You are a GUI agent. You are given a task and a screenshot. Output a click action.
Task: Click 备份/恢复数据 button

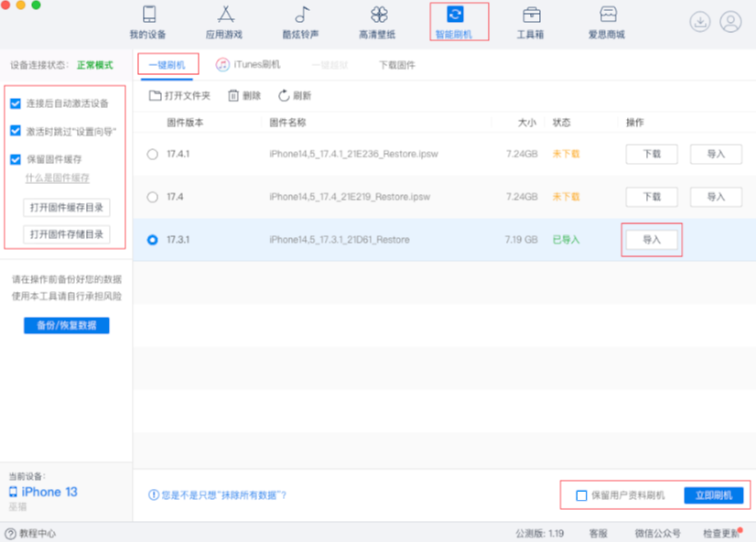click(66, 325)
